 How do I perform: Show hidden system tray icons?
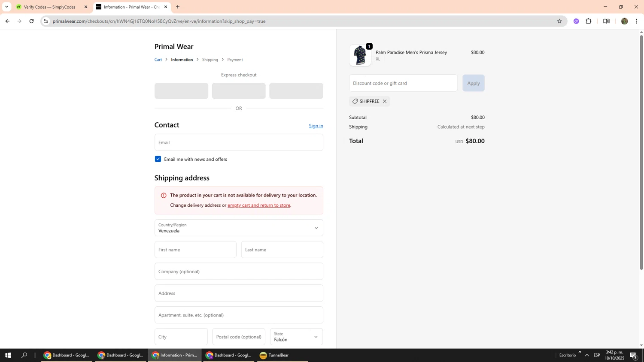click(x=587, y=355)
